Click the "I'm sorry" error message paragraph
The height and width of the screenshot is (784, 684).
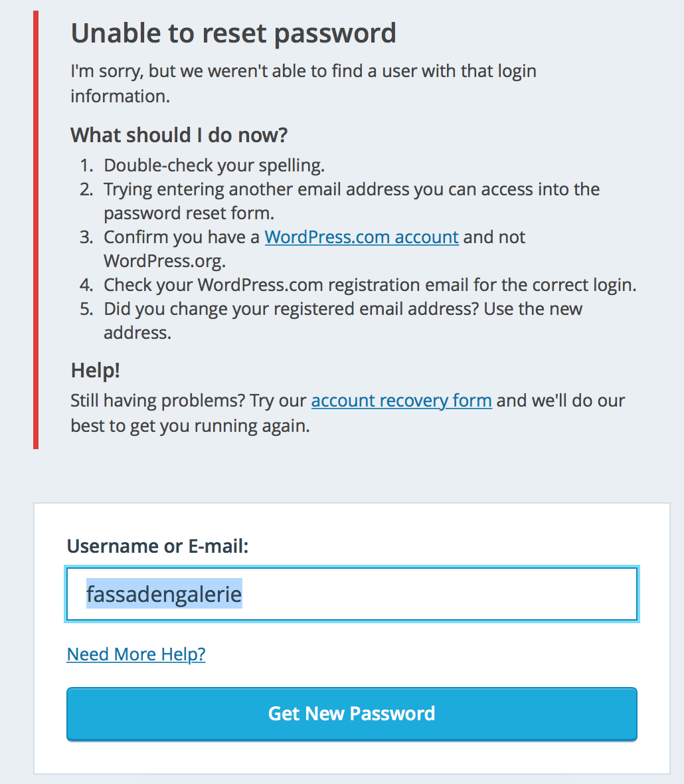pos(303,71)
